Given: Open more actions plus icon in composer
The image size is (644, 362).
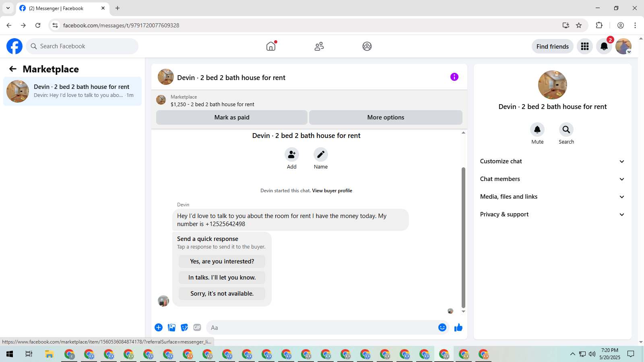Looking at the screenshot, I should 159,327.
